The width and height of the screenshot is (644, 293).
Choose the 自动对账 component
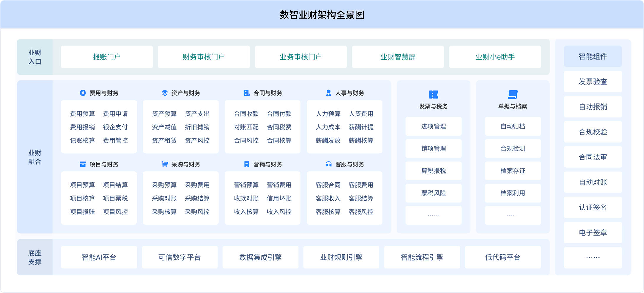point(593,182)
